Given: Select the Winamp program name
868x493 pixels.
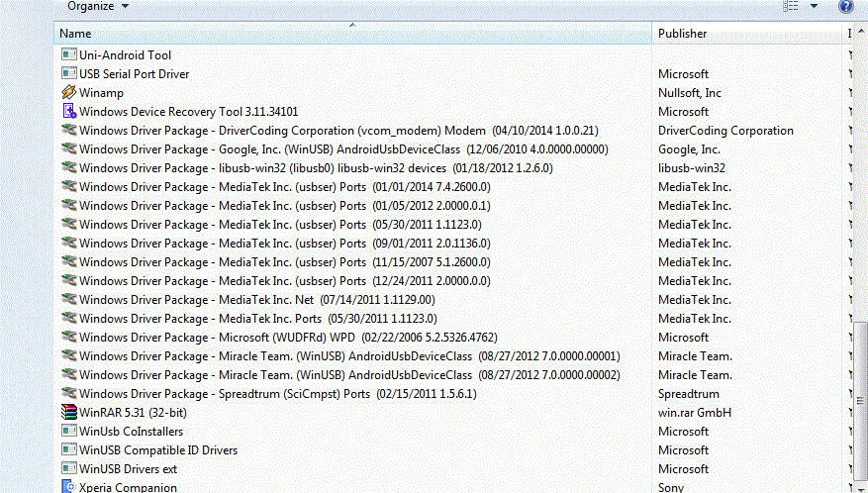Looking at the screenshot, I should pos(101,92).
